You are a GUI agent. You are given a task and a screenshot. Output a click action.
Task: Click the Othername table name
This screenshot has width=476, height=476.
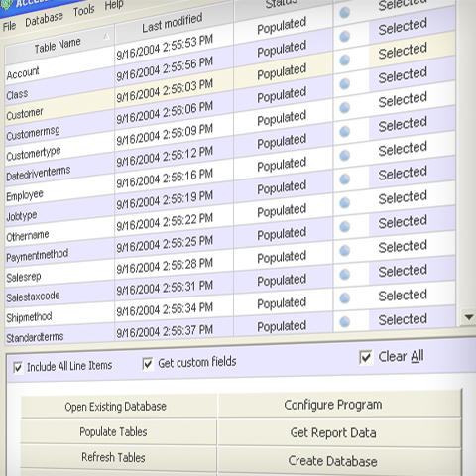click(28, 236)
